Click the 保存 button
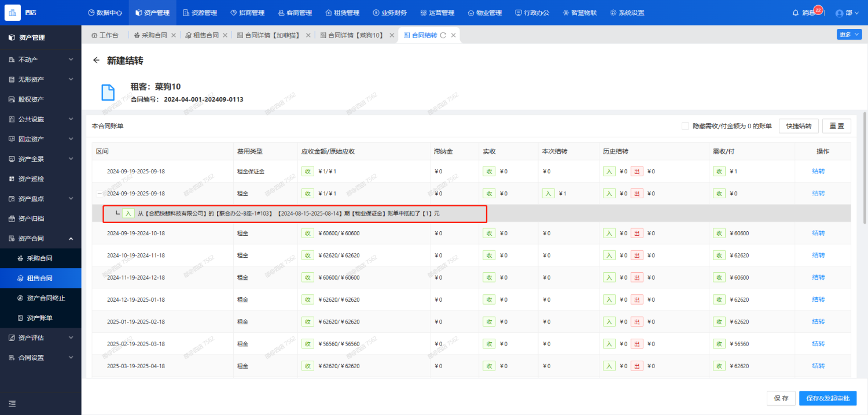868x415 pixels. pyautogui.click(x=781, y=398)
